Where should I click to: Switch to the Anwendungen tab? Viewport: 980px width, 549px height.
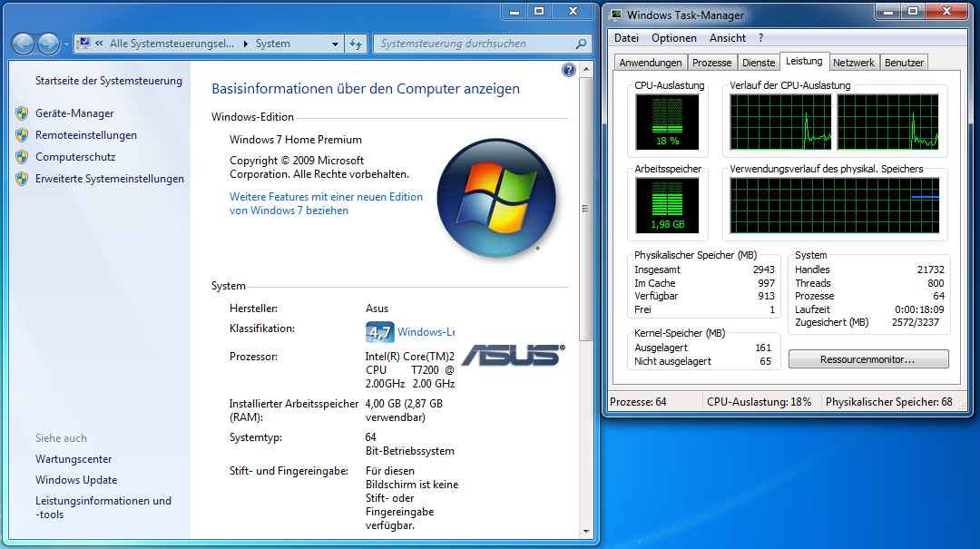[x=650, y=63]
